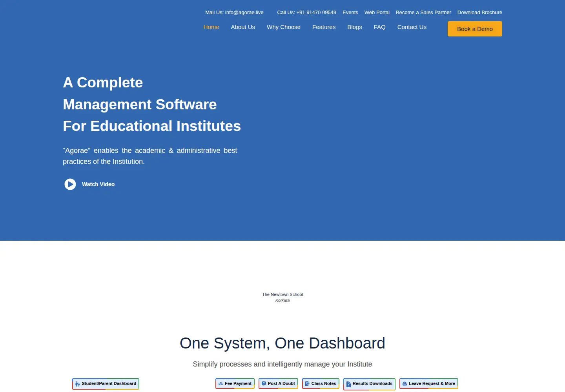Viewport: 565px width, 392px height.
Task: Select the Leave Request & More tab
Action: tap(429, 384)
